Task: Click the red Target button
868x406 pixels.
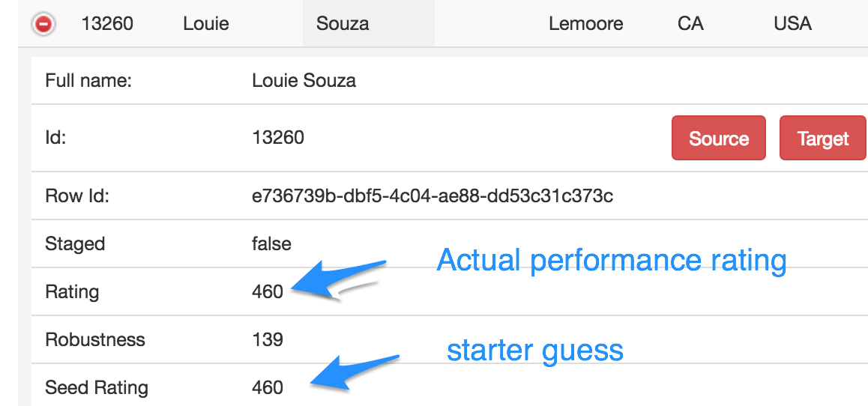Action: pyautogui.click(x=822, y=139)
